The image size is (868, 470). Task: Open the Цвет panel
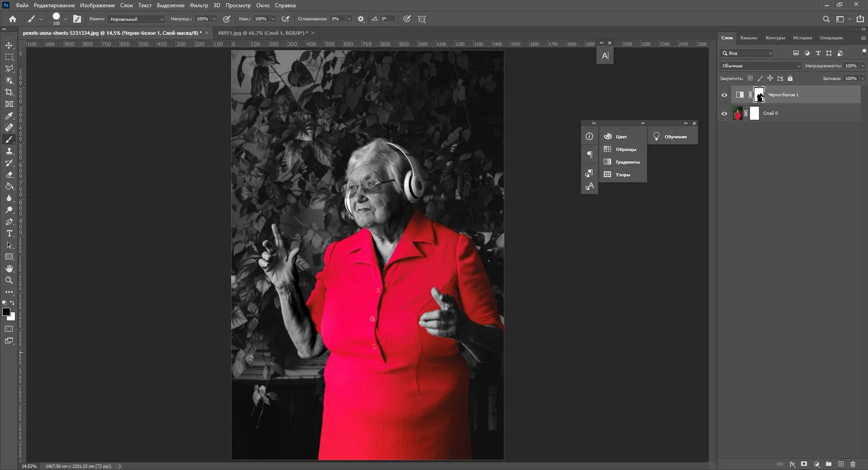coord(622,136)
